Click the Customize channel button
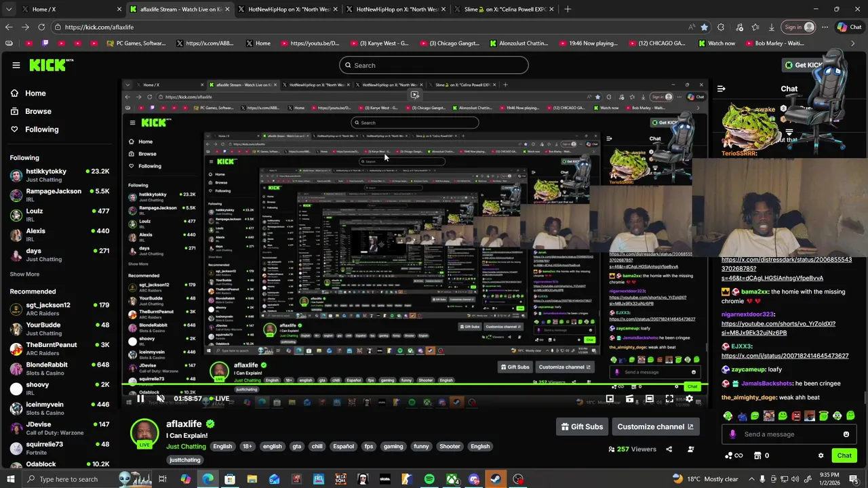 (x=656, y=427)
